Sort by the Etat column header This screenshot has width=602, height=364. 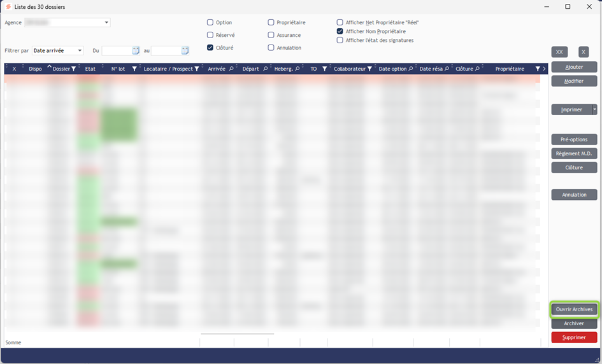tap(90, 69)
